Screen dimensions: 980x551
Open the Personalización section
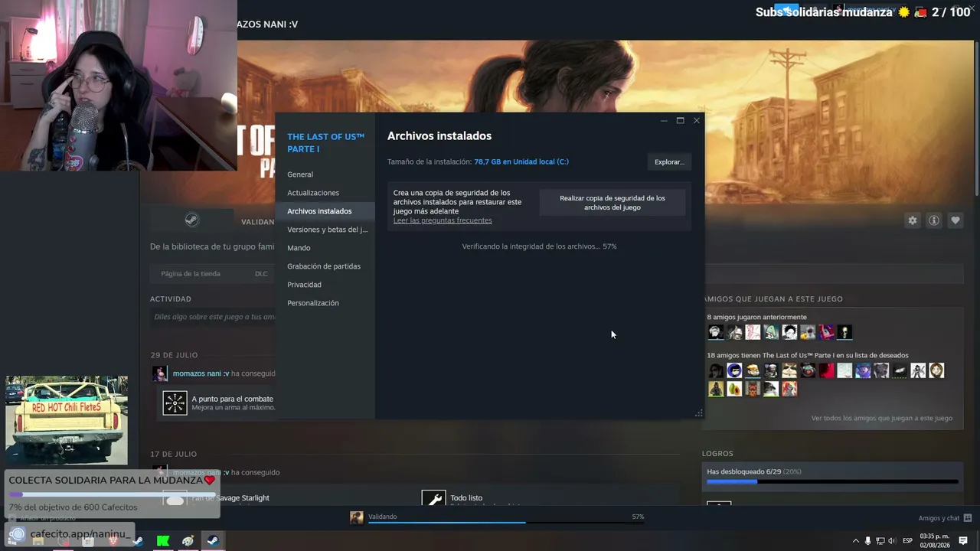pos(325,303)
